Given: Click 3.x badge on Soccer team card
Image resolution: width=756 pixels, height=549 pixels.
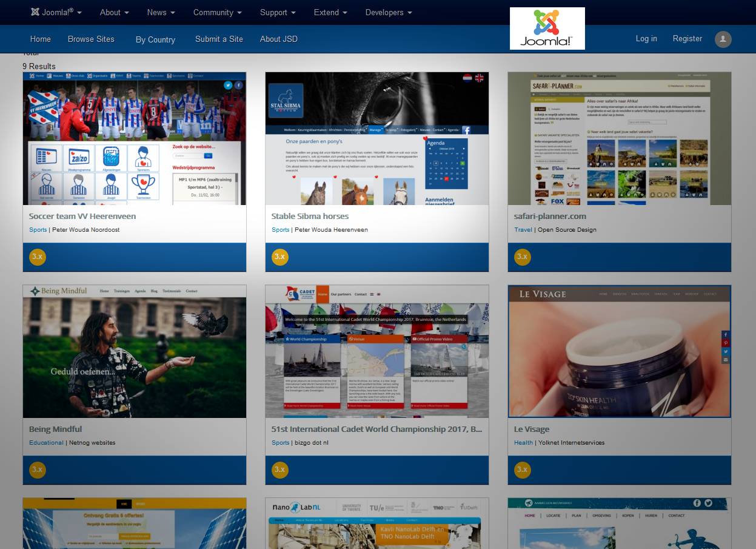Looking at the screenshot, I should 38,257.
